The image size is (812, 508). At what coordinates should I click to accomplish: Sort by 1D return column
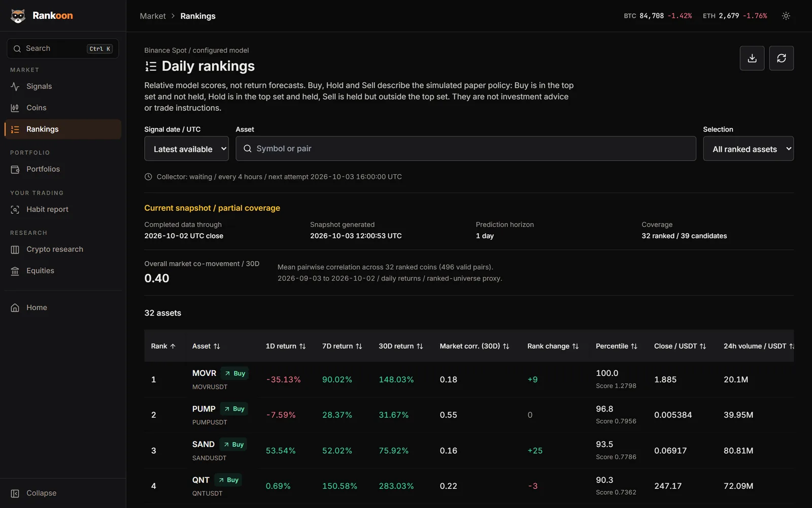286,346
